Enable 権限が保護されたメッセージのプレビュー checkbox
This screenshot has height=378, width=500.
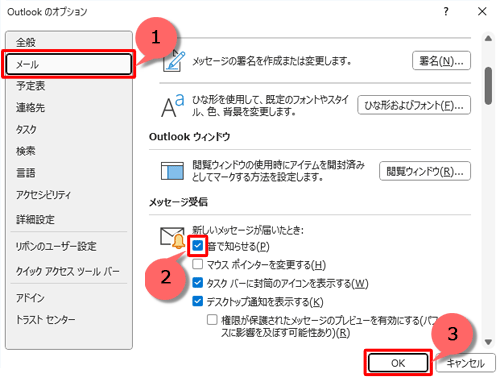click(x=212, y=320)
